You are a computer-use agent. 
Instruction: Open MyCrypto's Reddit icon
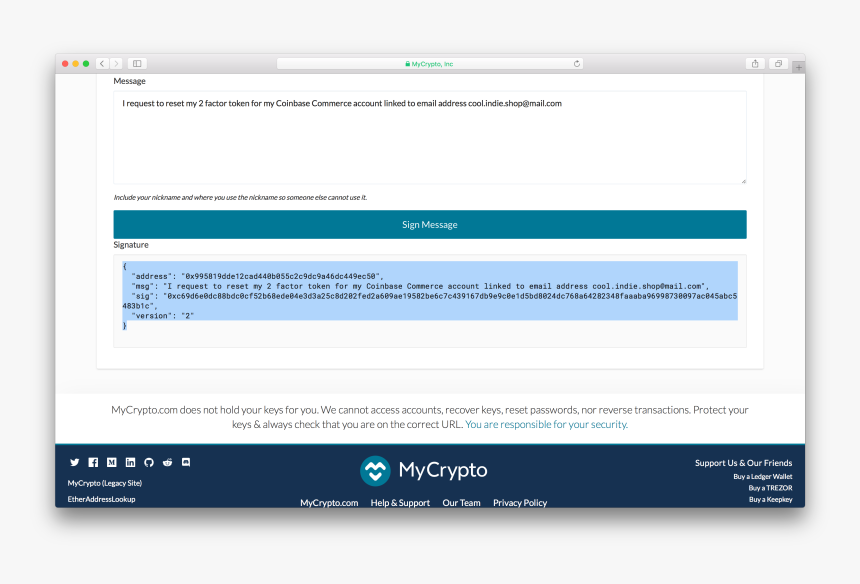[x=167, y=462]
